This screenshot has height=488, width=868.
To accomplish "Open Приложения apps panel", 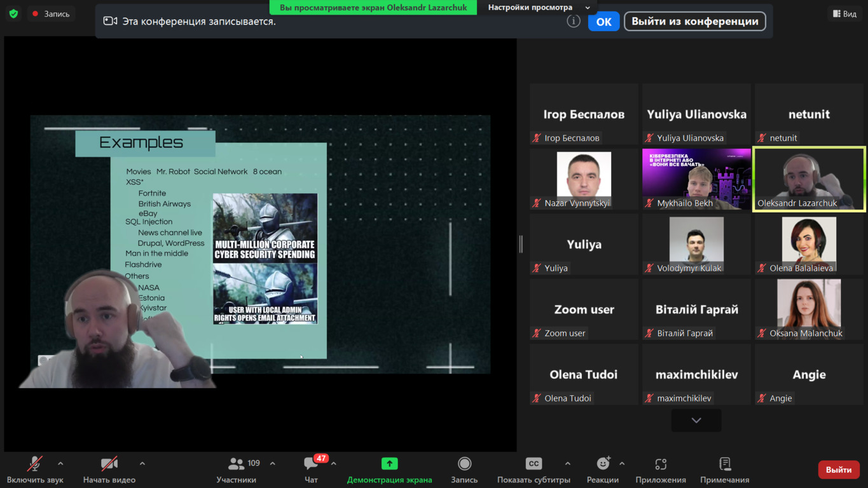I will click(661, 470).
